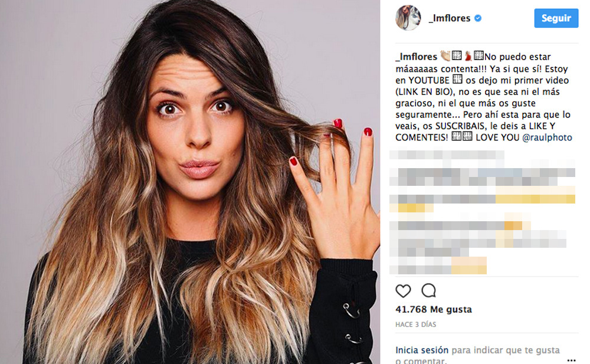
Task: Open _lmflores profile from the header username
Action: point(450,18)
